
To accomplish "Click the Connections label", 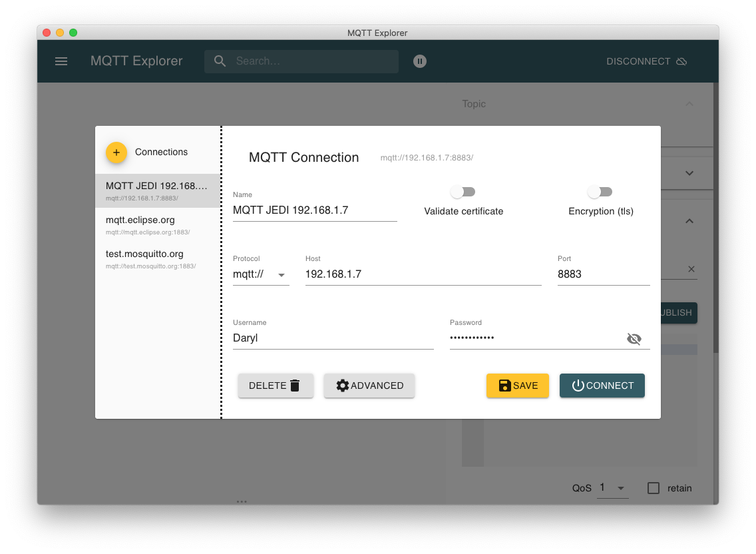I will pyautogui.click(x=161, y=152).
